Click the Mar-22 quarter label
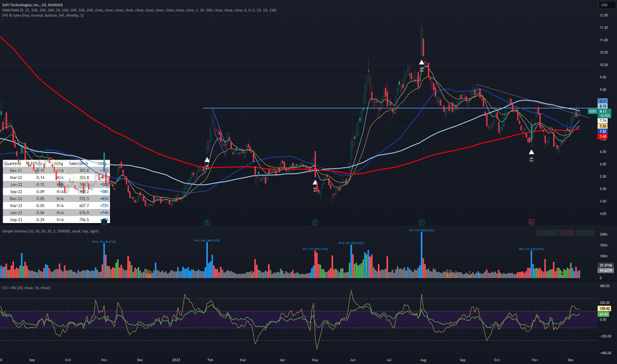The width and height of the screenshot is (617, 364). (16, 177)
